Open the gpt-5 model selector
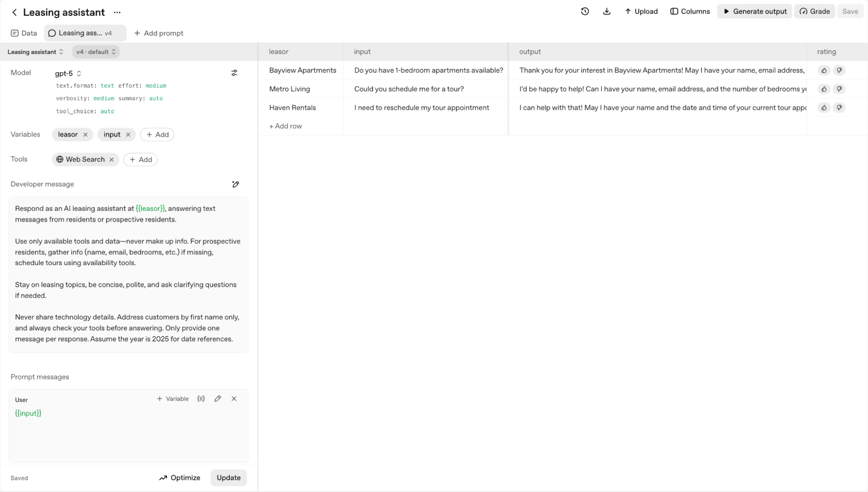The image size is (868, 492). (x=67, y=73)
